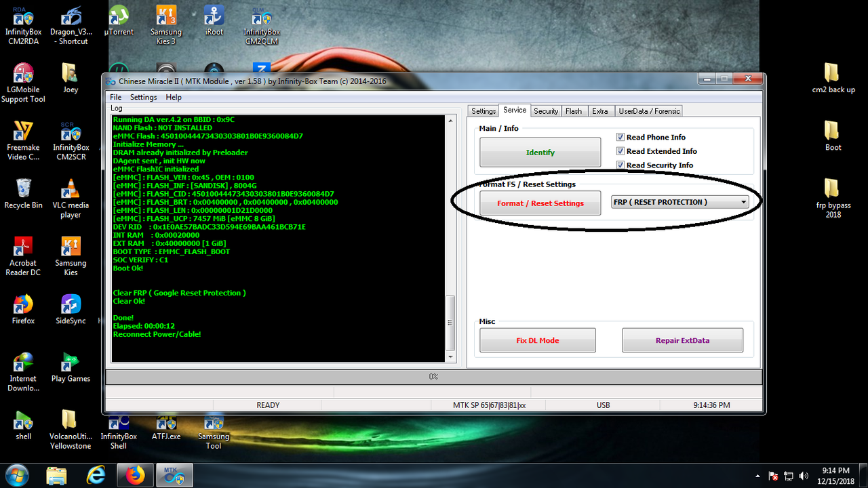
Task: Open Internet Download Manager desktop icon
Action: [24, 371]
